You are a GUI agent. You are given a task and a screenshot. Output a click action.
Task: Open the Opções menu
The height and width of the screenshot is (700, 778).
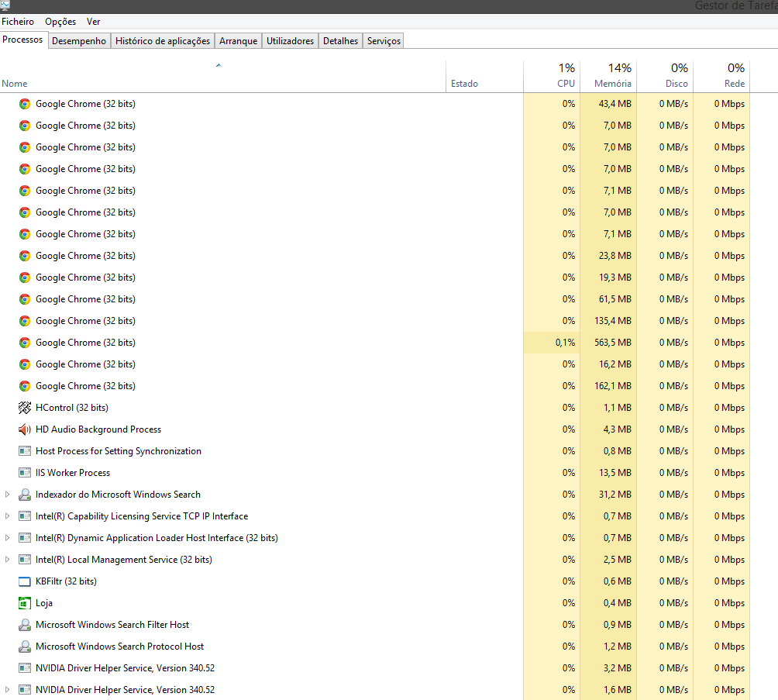(60, 22)
